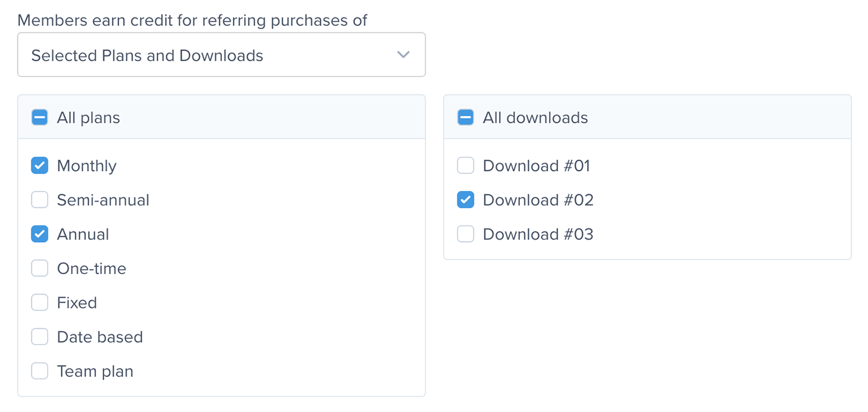Click the Monthly plan label
Viewport: 868px width, 412px height.
point(87,166)
